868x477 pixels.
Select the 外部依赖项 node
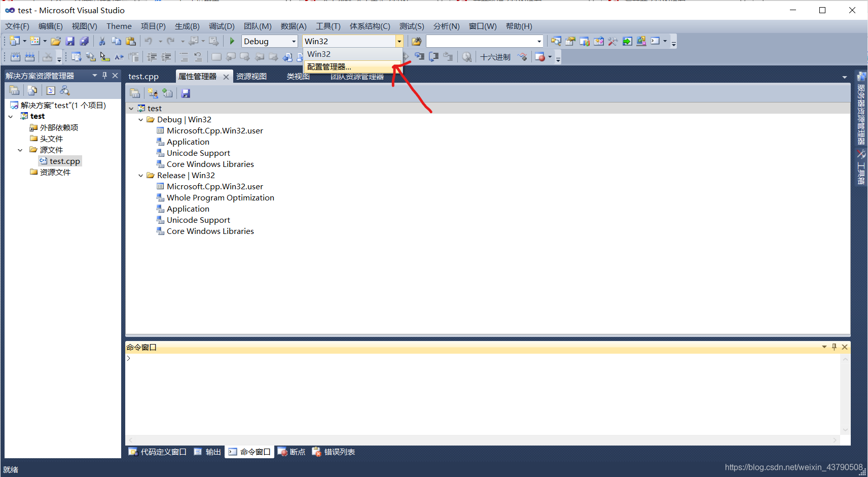[x=54, y=128]
